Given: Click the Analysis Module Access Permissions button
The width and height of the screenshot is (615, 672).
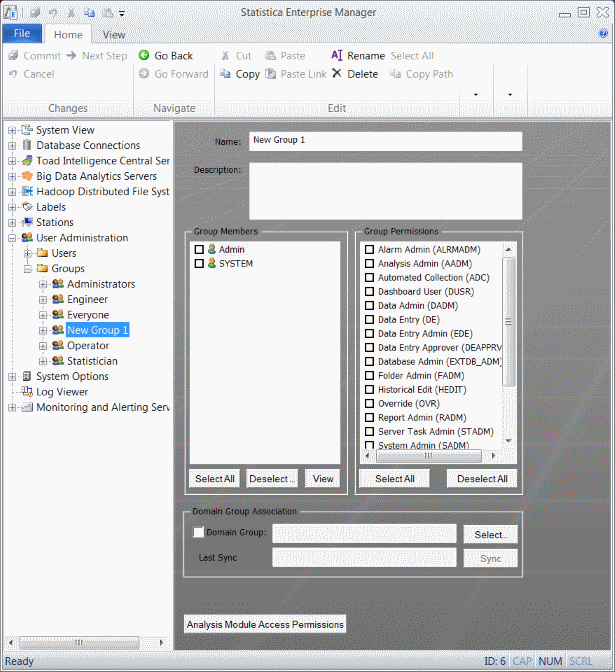Looking at the screenshot, I should pos(265,624).
